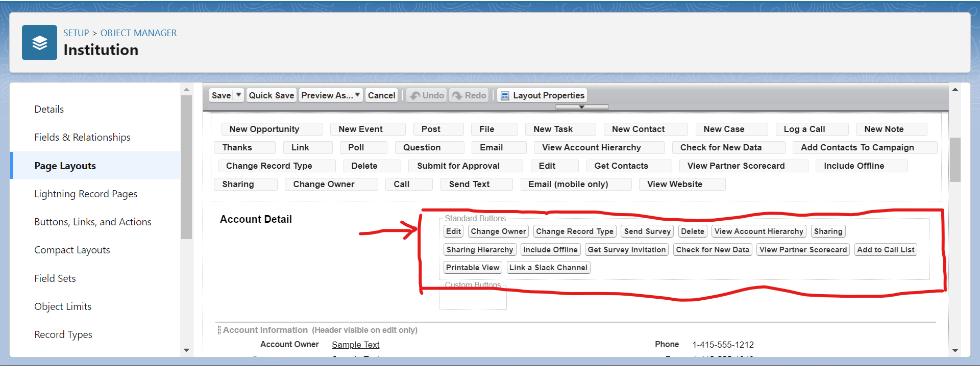This screenshot has width=980, height=366.
Task: Select the Log a Call action
Action: tap(812, 129)
